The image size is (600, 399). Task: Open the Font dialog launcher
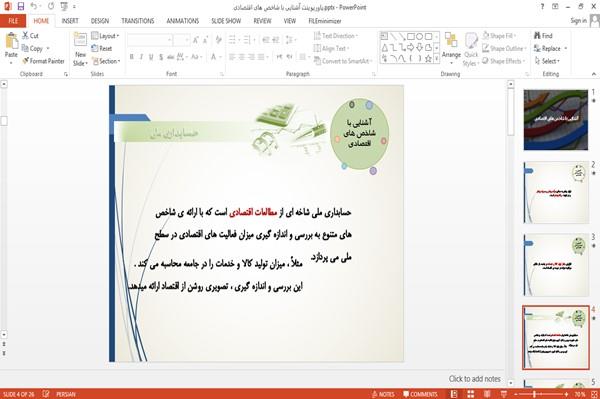click(222, 74)
